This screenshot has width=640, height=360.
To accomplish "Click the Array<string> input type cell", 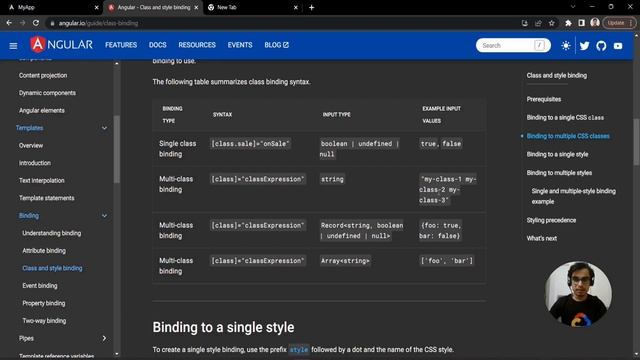I will click(345, 261).
